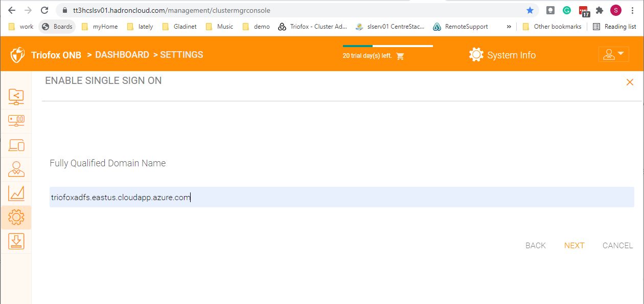Click the browser forward arrow

tap(28, 10)
